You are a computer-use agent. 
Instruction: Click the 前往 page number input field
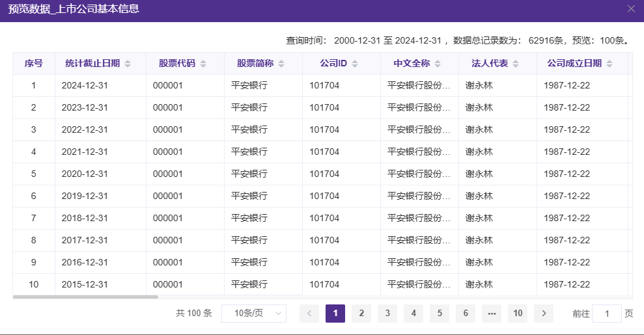(607, 314)
